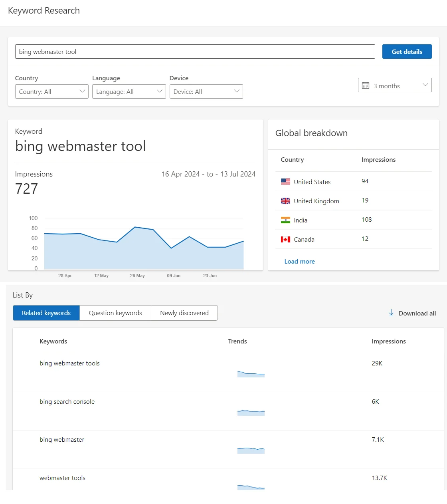Click the United States flag icon

tap(285, 182)
